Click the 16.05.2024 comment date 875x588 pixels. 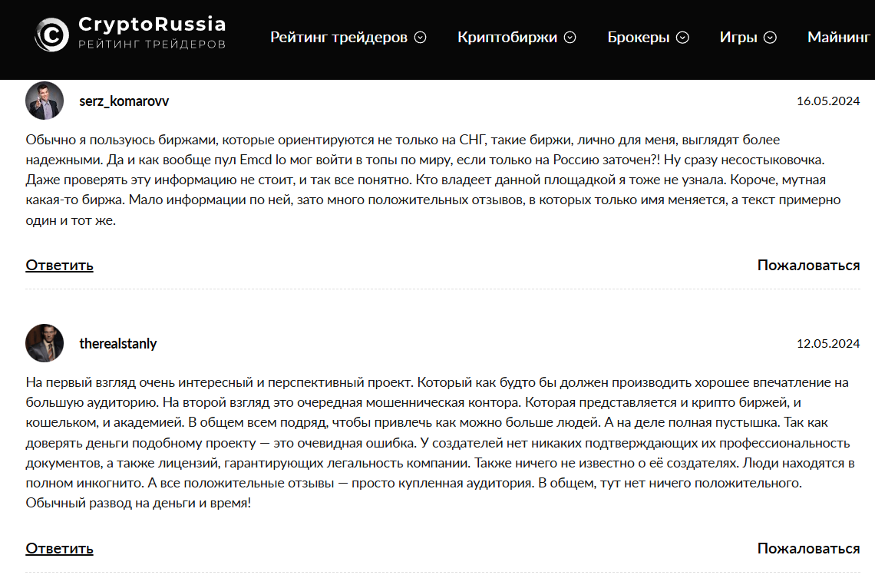click(827, 101)
